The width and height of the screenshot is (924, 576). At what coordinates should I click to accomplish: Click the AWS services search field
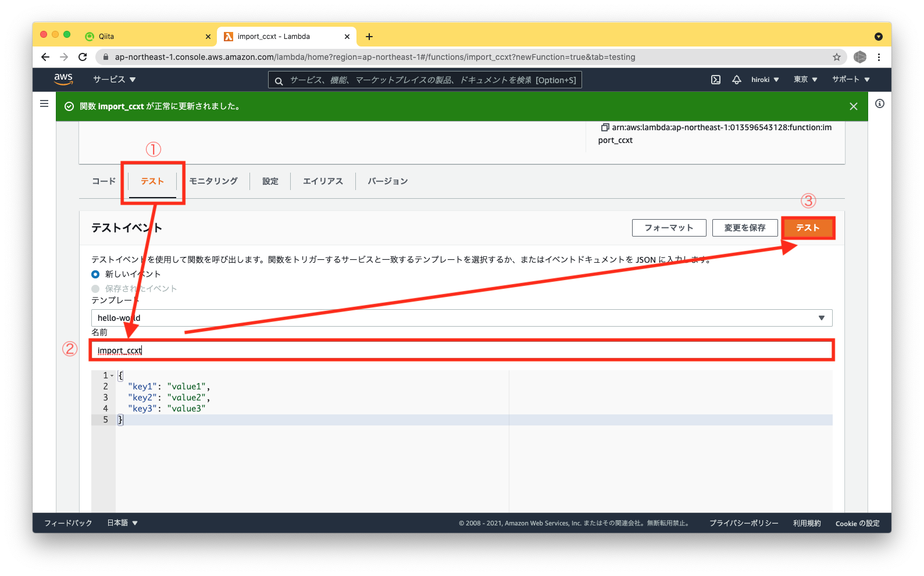coord(425,80)
